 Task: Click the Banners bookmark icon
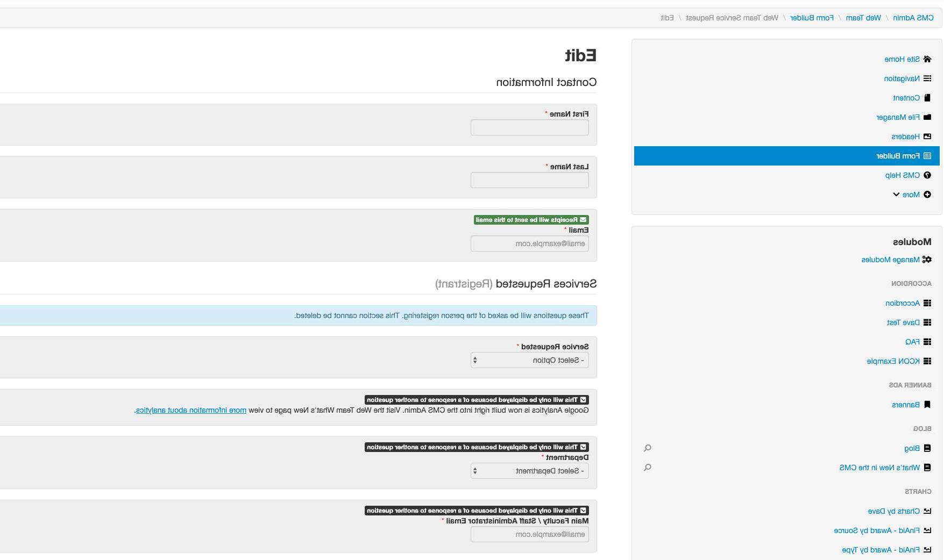tap(927, 405)
